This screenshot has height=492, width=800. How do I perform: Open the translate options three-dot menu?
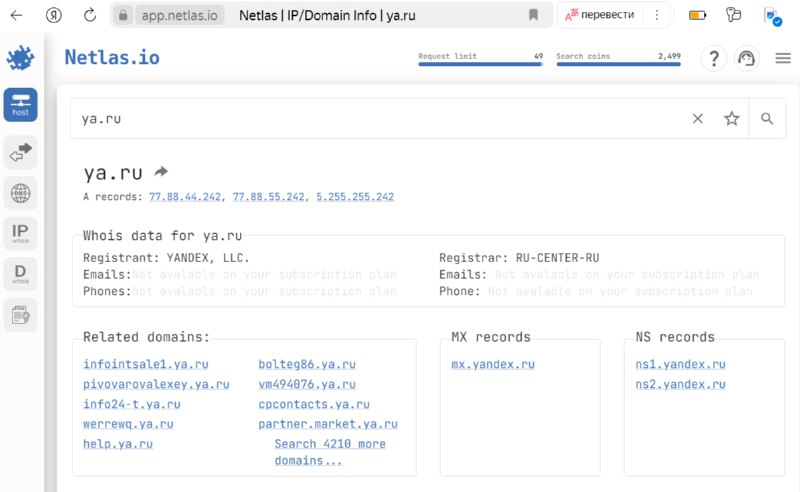[x=657, y=15]
